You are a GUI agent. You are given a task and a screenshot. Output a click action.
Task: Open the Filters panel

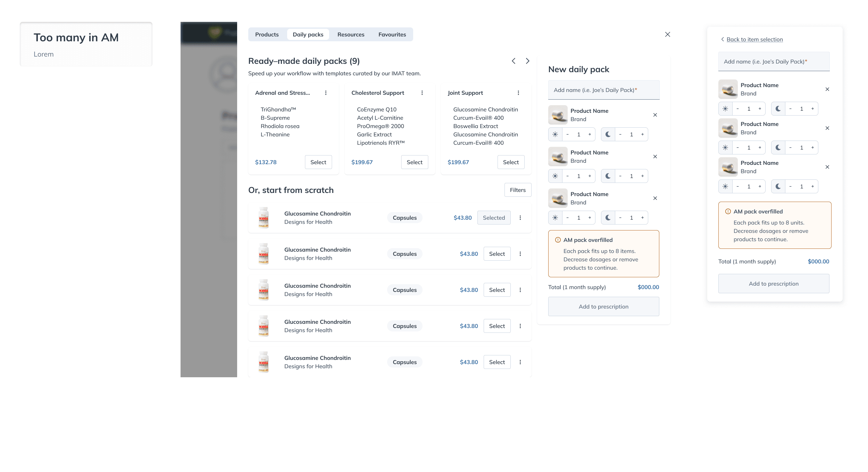pos(518,190)
